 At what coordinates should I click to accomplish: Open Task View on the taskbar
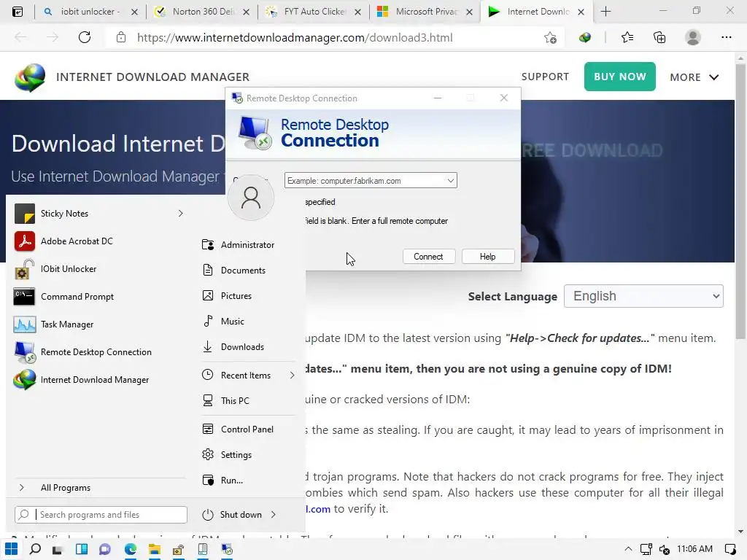point(58,550)
